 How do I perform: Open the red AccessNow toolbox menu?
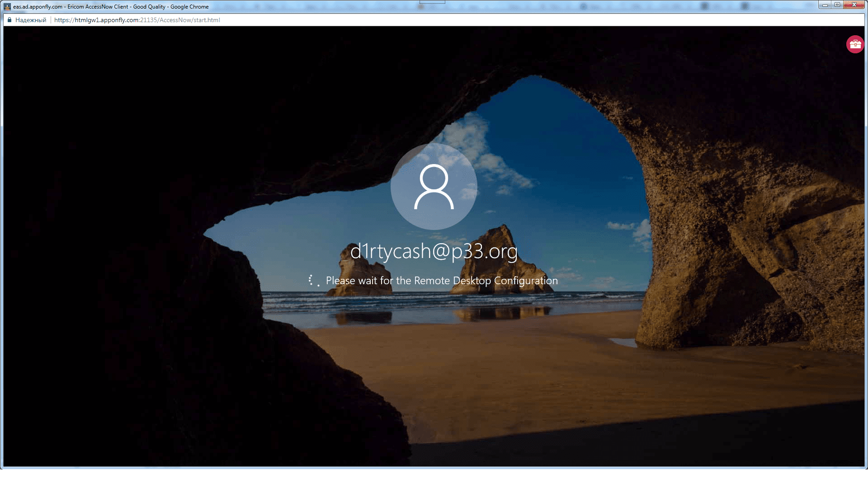[855, 44]
